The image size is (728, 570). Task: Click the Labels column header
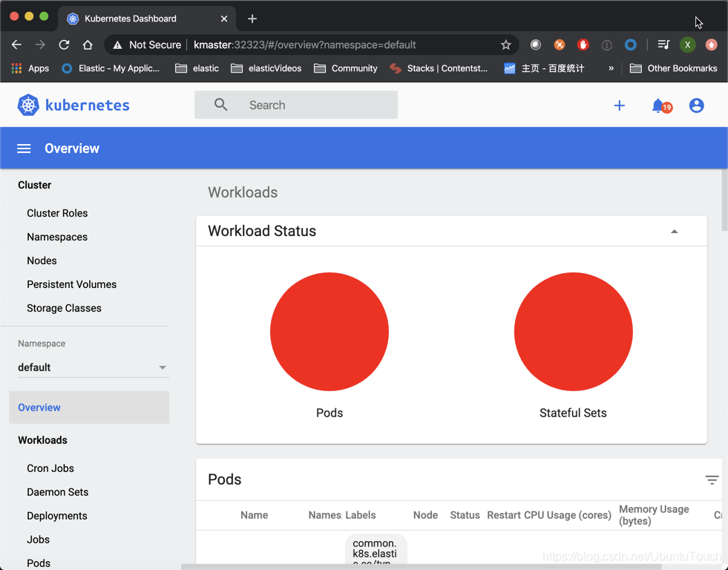click(x=360, y=515)
